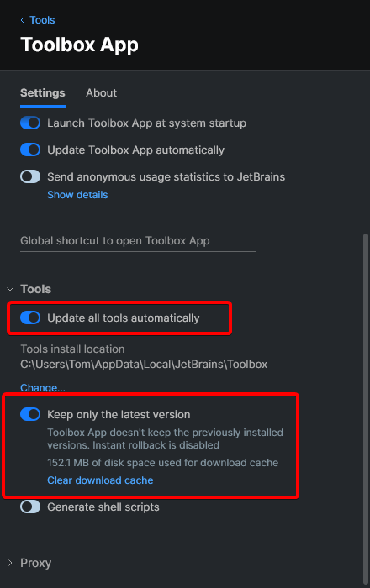This screenshot has width=370, height=588.
Task: Enable the Generate shell scripts switch
Action: point(30,507)
